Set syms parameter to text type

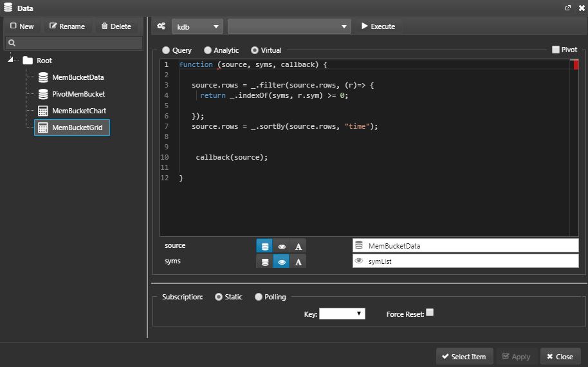tap(298, 261)
